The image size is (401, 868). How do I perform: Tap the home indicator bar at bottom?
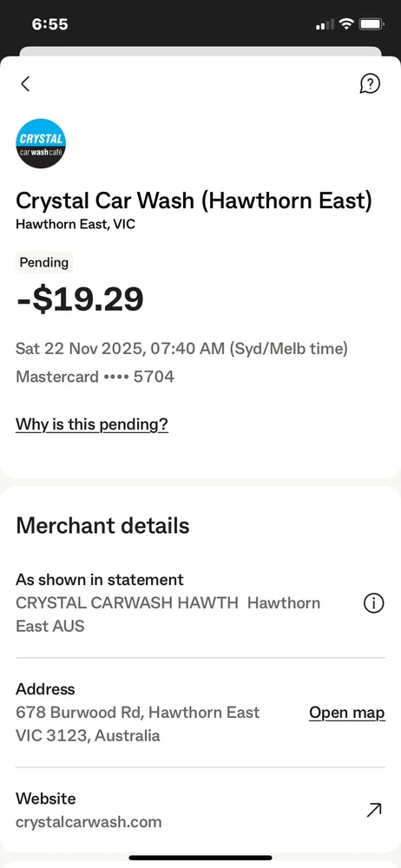pos(200,858)
